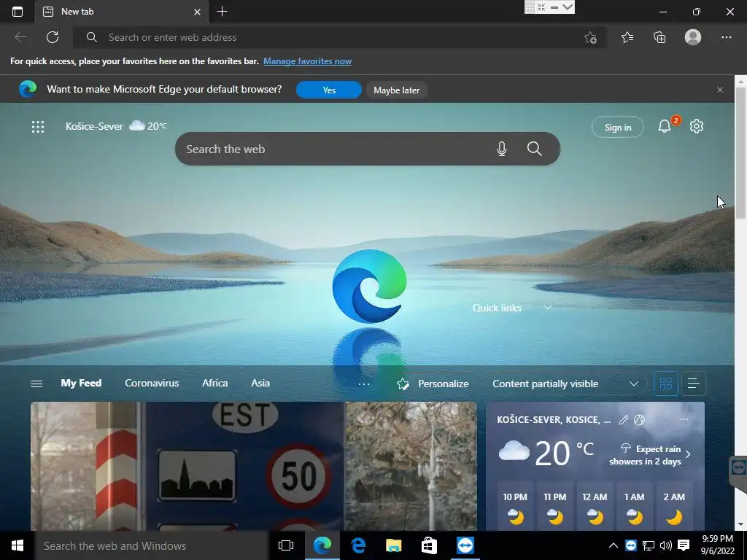This screenshot has height=560, width=747.
Task: Open Settings and more ellipsis menu
Action: click(726, 37)
